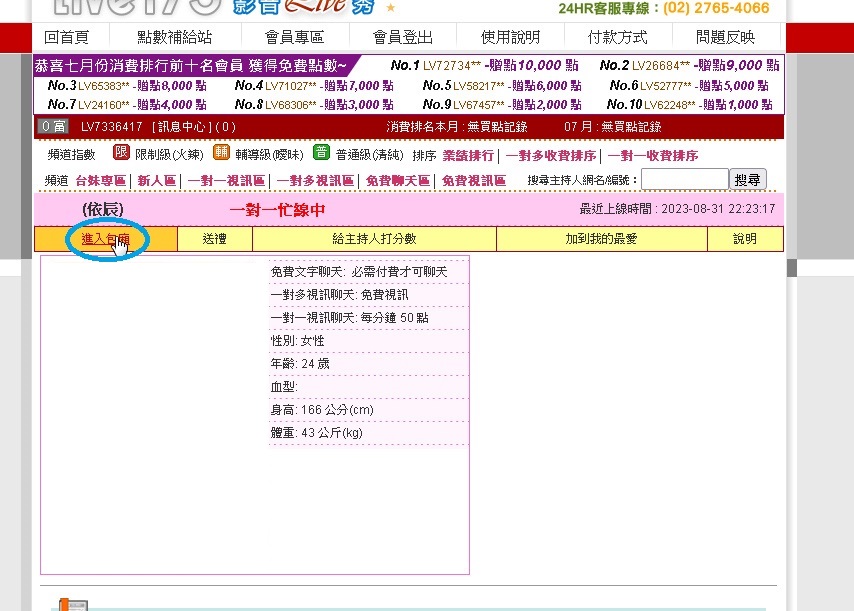
Task: Click the 一對多視訊聊天: 免費視訊 row
Action: pyautogui.click(x=369, y=295)
